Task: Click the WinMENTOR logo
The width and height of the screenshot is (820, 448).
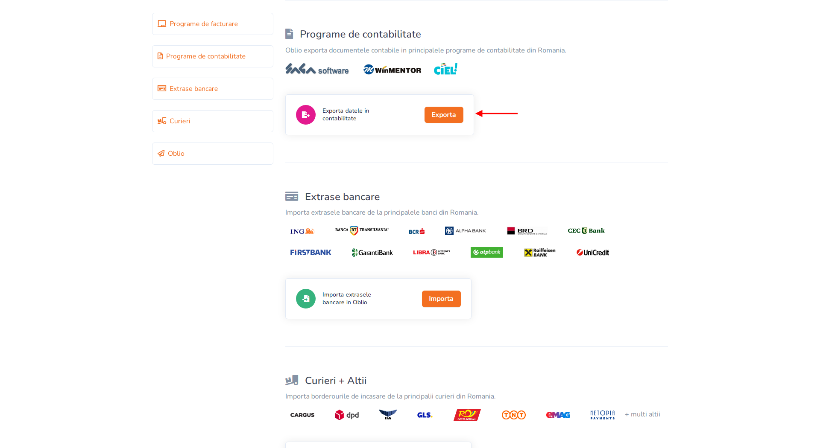Action: pos(392,70)
